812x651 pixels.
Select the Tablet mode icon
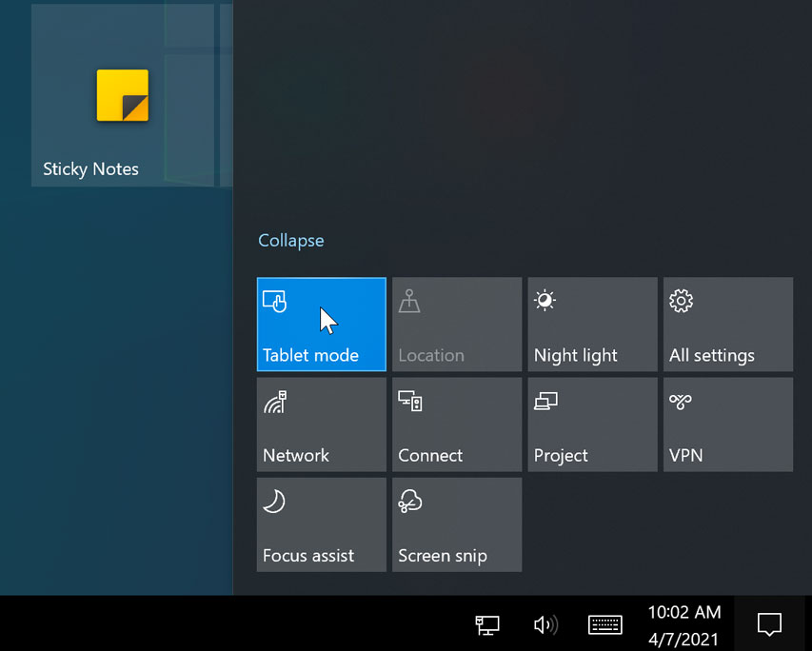(275, 301)
